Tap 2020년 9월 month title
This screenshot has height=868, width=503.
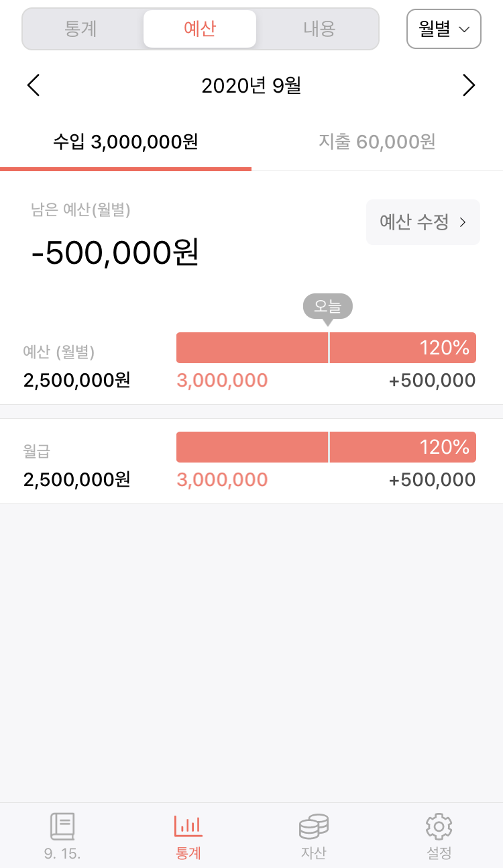tap(251, 86)
